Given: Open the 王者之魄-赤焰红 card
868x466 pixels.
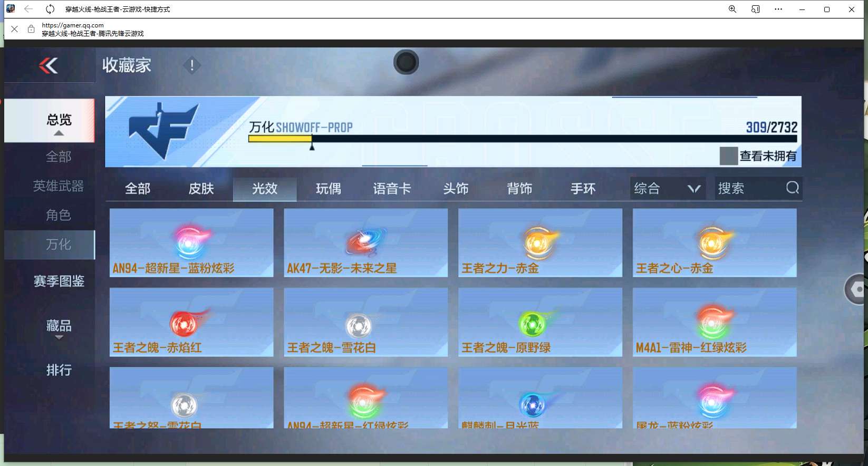Looking at the screenshot, I should (x=191, y=322).
